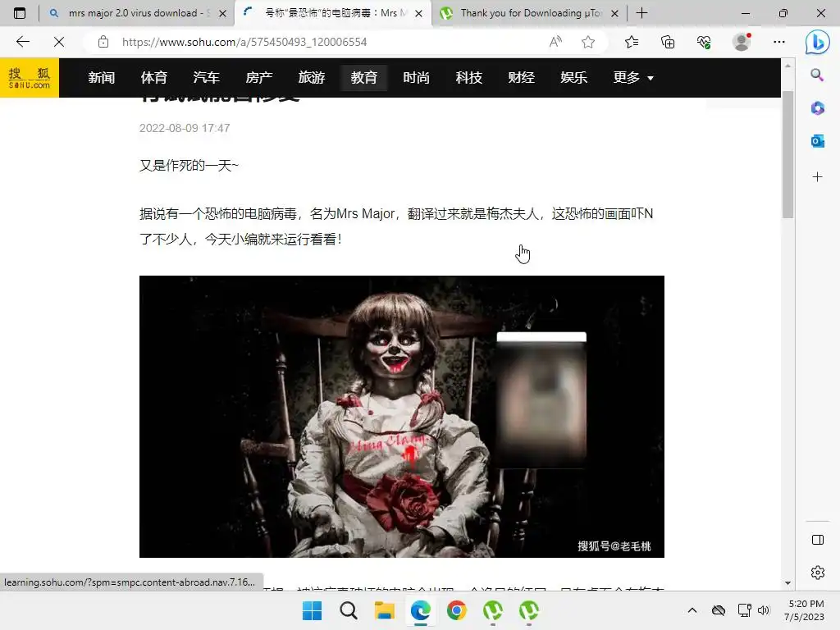Go to the 旅游 section
840x630 pixels.
[311, 78]
